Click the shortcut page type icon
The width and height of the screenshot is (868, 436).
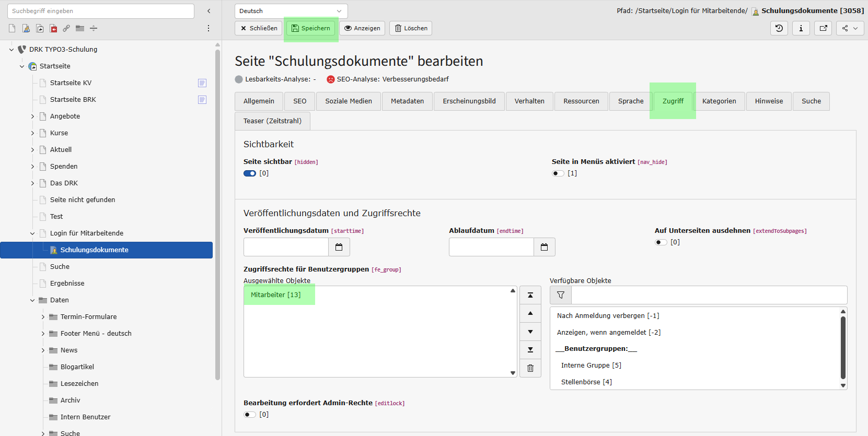pyautogui.click(x=39, y=28)
